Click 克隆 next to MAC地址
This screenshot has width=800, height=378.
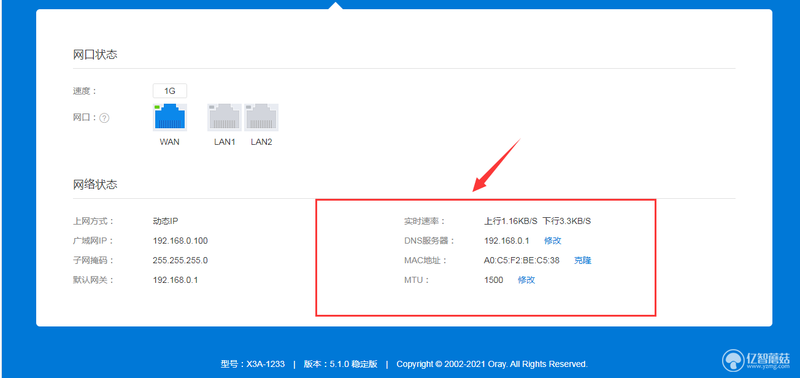pyautogui.click(x=583, y=260)
